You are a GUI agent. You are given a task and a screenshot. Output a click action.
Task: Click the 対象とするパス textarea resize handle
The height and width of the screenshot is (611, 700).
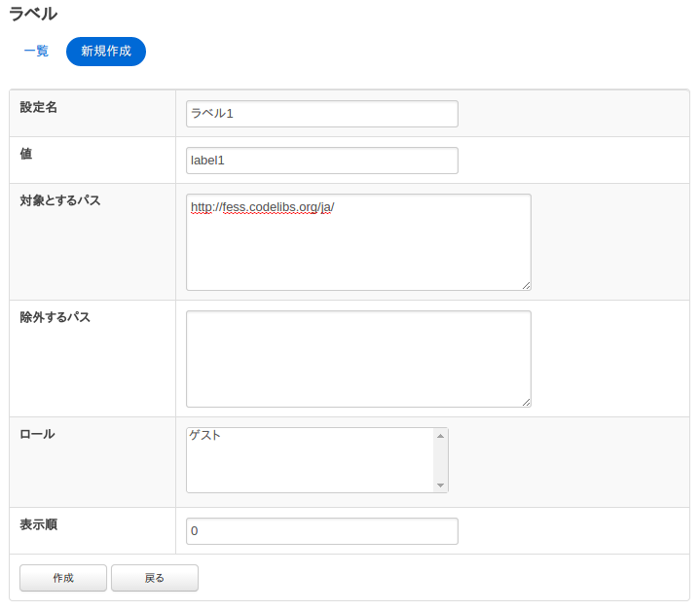coord(526,285)
